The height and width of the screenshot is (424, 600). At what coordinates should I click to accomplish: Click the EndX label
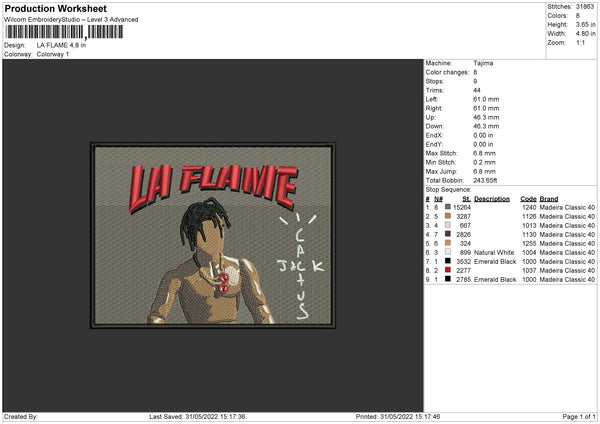click(434, 135)
